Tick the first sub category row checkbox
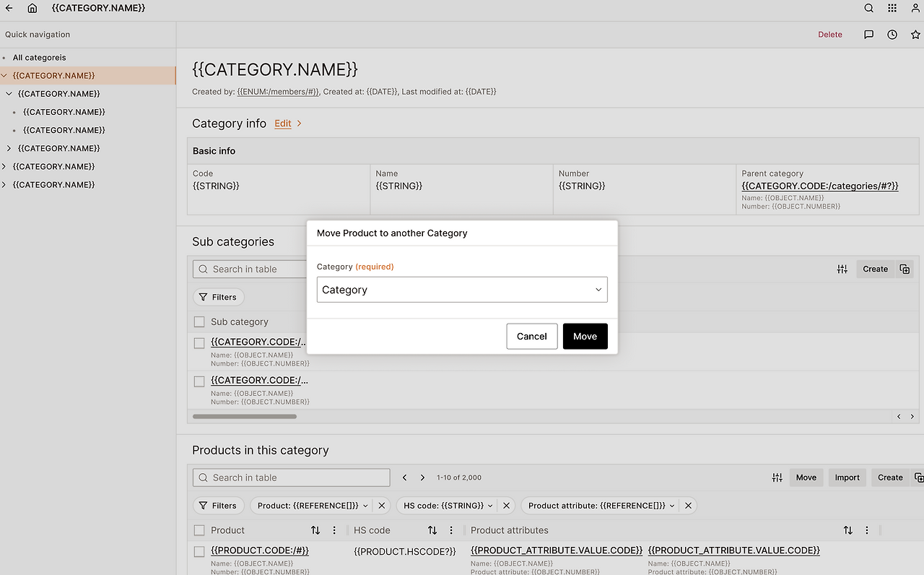The height and width of the screenshot is (575, 924). tap(199, 343)
